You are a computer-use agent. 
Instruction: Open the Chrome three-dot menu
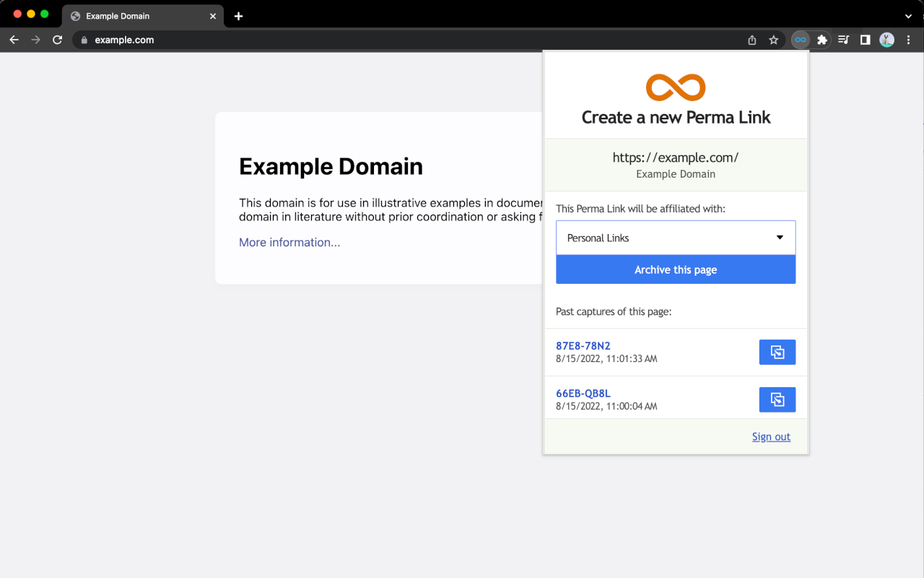click(908, 40)
